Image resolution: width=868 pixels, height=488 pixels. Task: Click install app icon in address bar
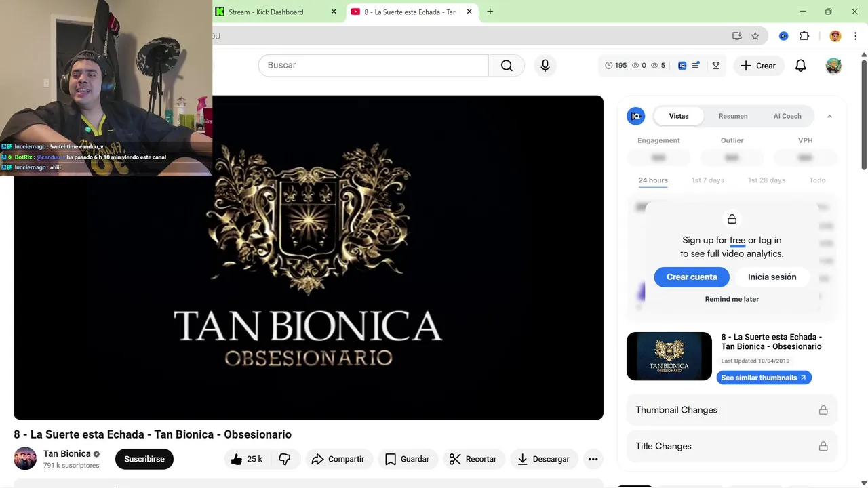coord(737,36)
